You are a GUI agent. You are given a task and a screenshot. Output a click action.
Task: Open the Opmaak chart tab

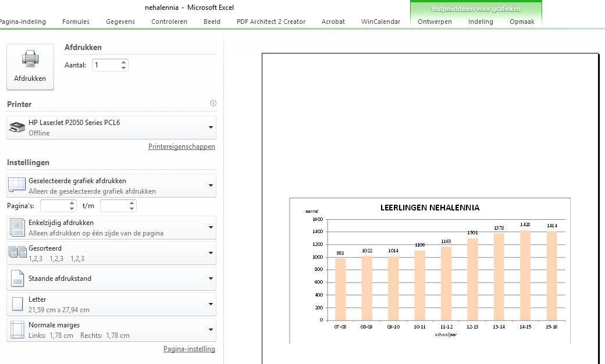point(522,22)
